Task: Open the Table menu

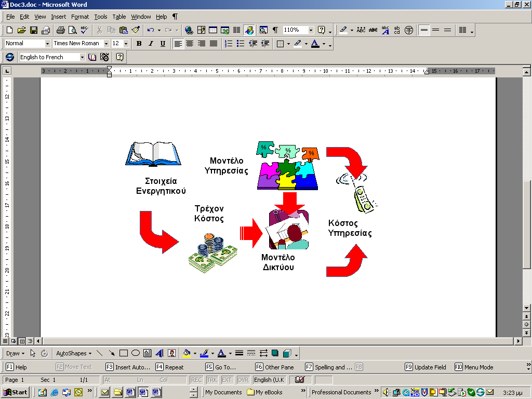Action: 119,17
